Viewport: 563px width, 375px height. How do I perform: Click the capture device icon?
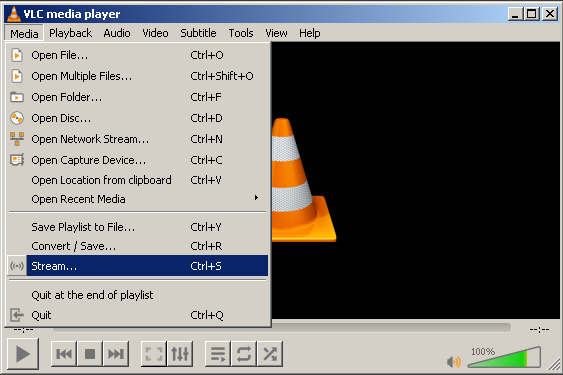point(17,159)
